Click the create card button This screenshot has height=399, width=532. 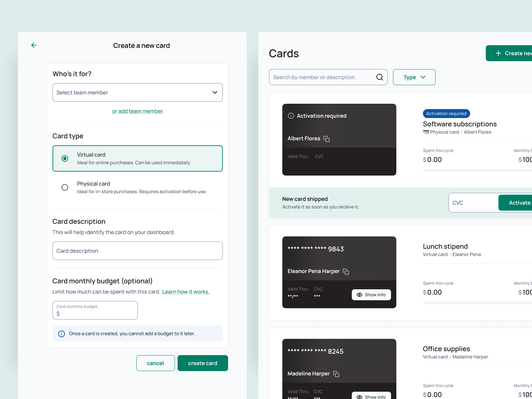202,363
